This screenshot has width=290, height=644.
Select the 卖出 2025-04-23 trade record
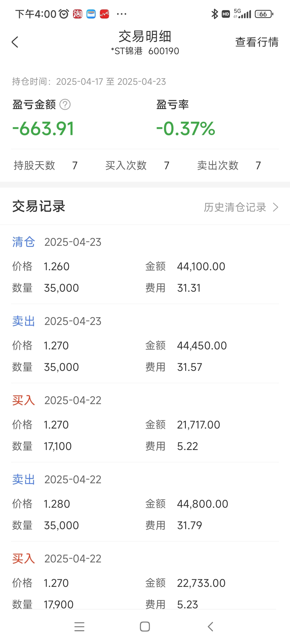coord(145,344)
